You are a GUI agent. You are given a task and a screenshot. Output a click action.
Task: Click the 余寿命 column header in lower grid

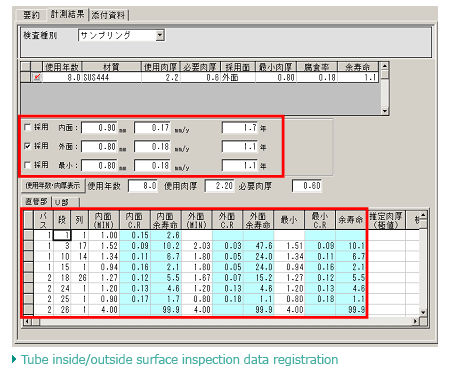pyautogui.click(x=351, y=220)
